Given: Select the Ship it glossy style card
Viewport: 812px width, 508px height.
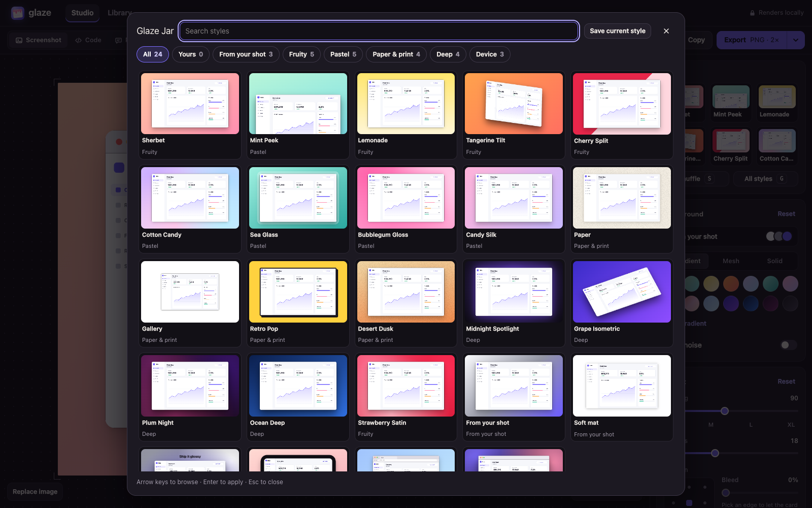Looking at the screenshot, I should (x=190, y=460).
